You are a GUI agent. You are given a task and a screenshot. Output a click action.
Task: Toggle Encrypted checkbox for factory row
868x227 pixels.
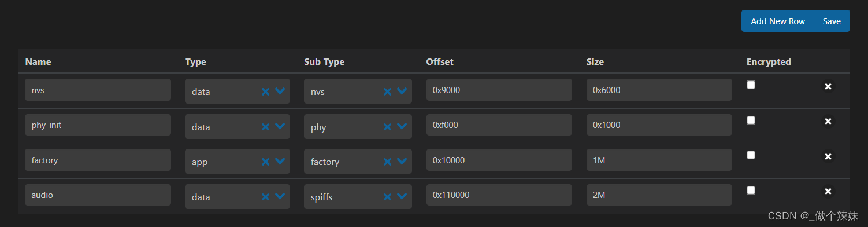(751, 155)
